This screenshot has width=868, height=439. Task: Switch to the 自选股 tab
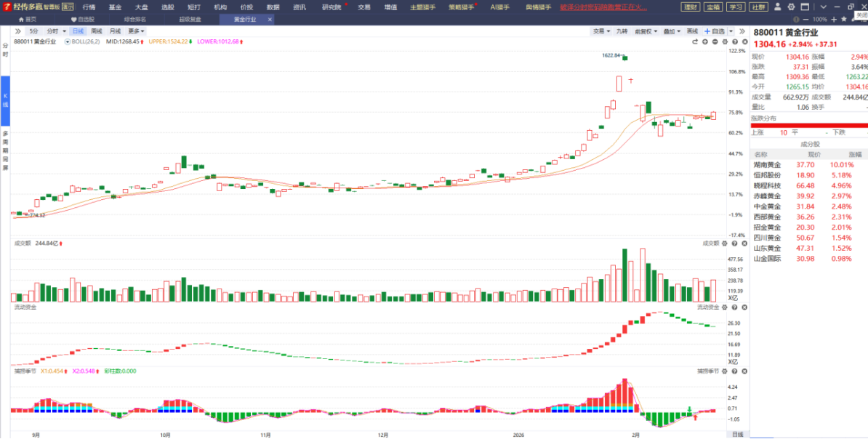tap(83, 19)
